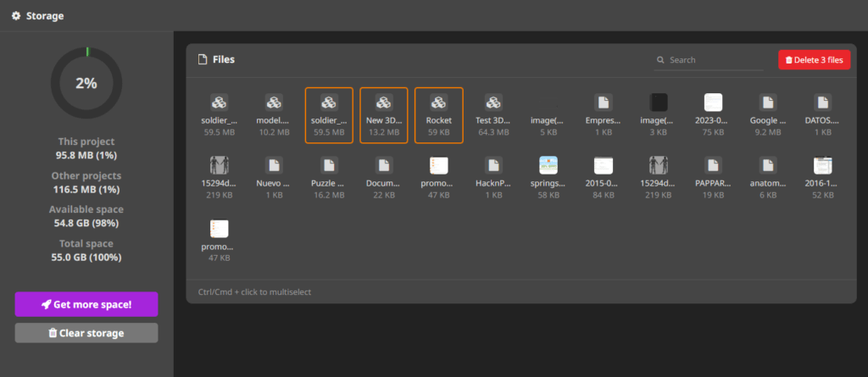
Task: Click the 2% storage usage ring
Action: (86, 83)
